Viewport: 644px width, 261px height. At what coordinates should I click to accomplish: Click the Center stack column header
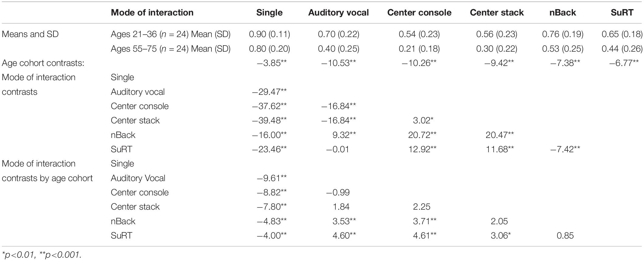[497, 12]
